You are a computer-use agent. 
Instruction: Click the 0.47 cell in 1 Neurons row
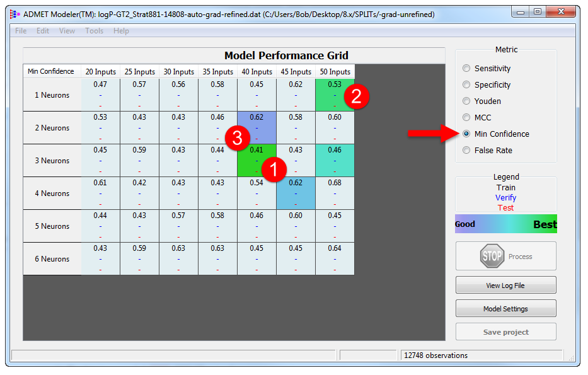point(100,95)
